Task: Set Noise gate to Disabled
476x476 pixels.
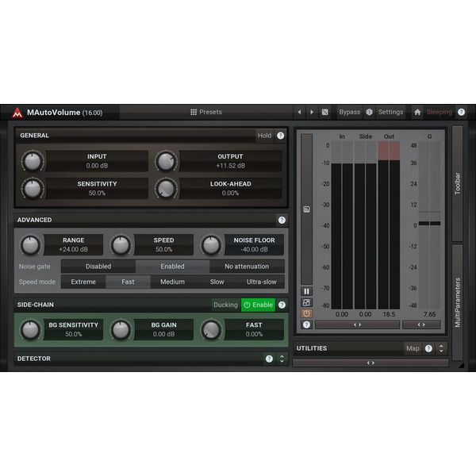Action: [98, 267]
